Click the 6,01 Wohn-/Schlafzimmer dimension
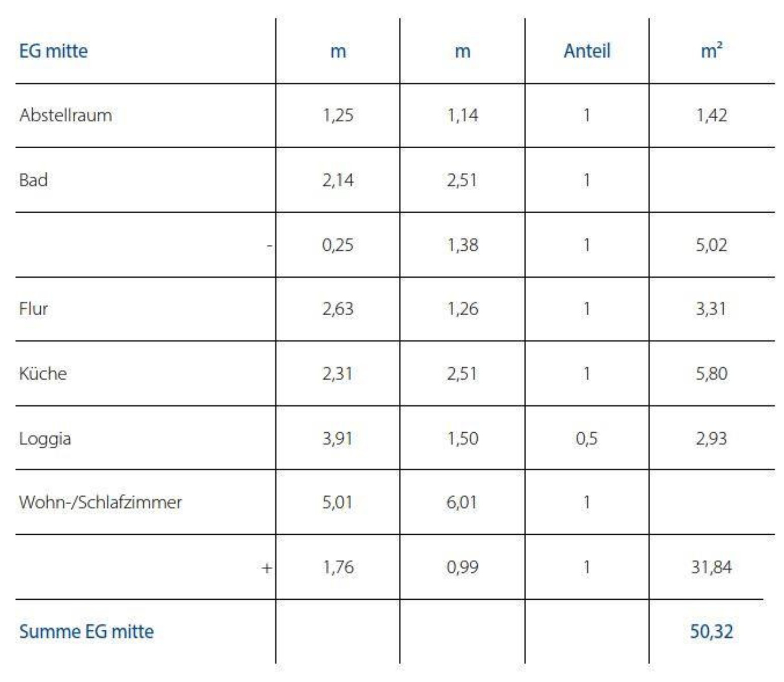Screen dimensions: 784x682 [462, 502]
